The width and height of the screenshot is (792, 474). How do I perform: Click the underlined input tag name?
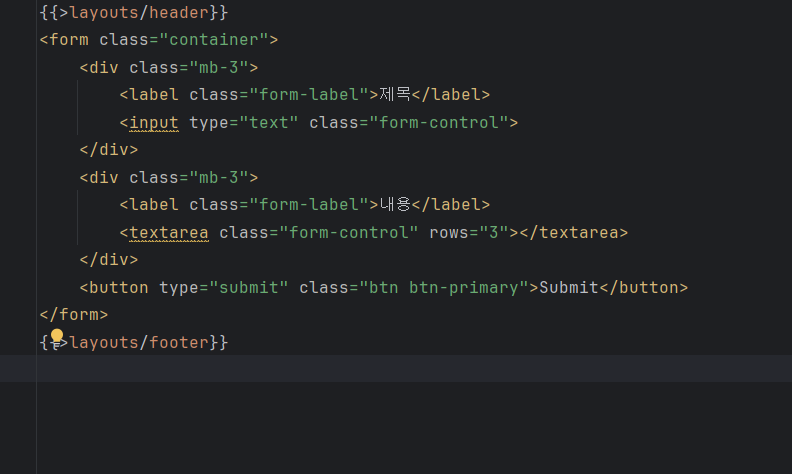[154, 123]
